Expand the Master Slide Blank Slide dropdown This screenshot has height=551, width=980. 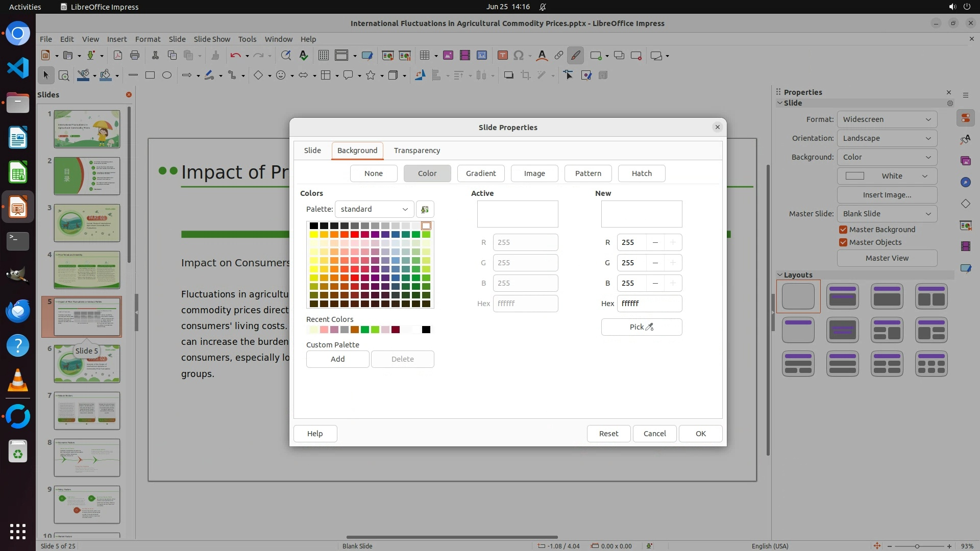click(887, 214)
